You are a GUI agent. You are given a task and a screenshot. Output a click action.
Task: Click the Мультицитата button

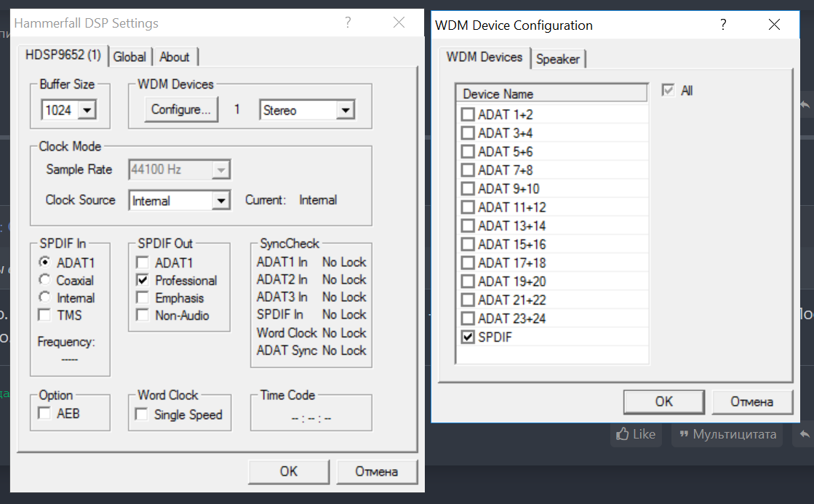pos(727,434)
